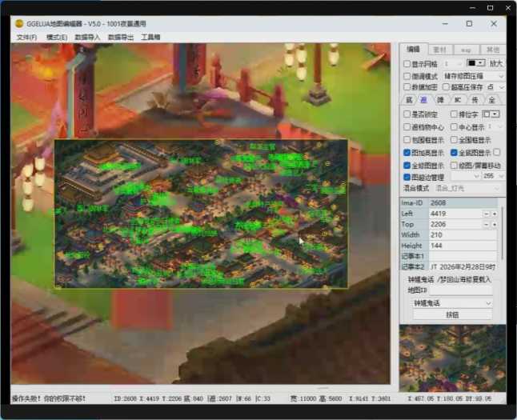Tick the 包围框显示 checkbox
Viewport: 517px width, 420px height.
pyautogui.click(x=407, y=140)
